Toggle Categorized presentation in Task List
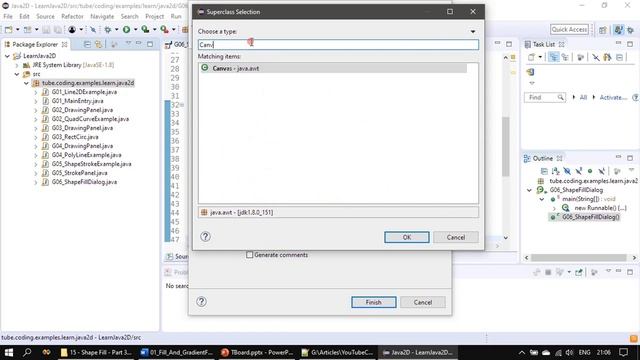Viewport: 640px width, 360px height. [x=553, y=57]
